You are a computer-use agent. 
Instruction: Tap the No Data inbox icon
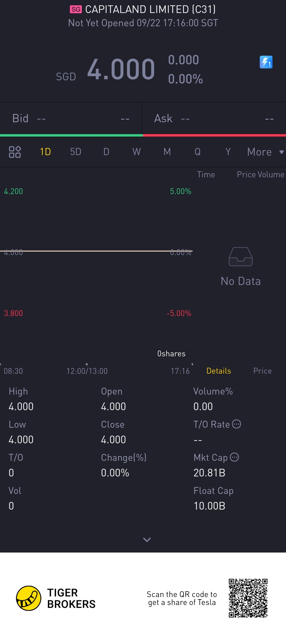pyautogui.click(x=240, y=256)
